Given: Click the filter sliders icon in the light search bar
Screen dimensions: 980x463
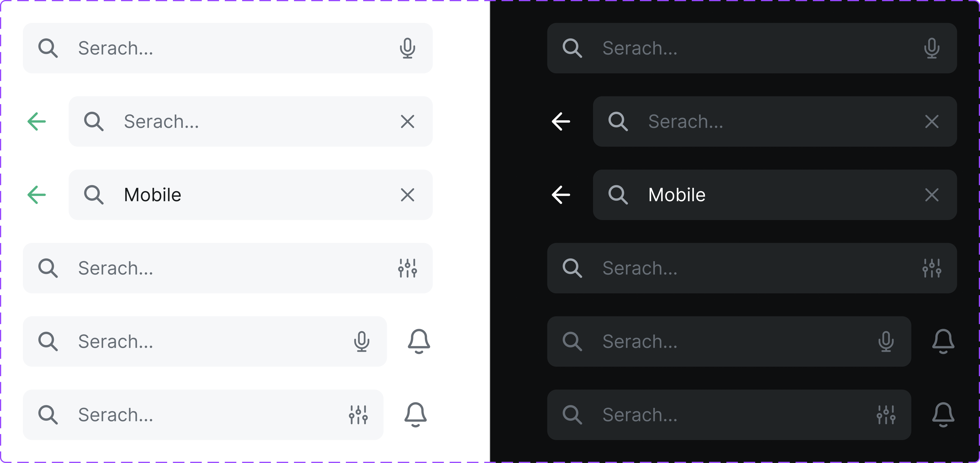Looking at the screenshot, I should pos(408,269).
